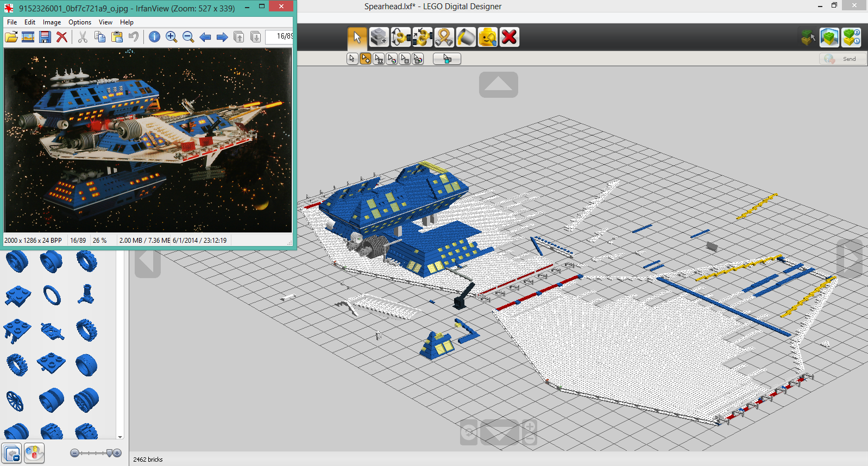This screenshot has width=868, height=466.
Task: Click the IrfanView Copy icon
Action: click(x=100, y=37)
